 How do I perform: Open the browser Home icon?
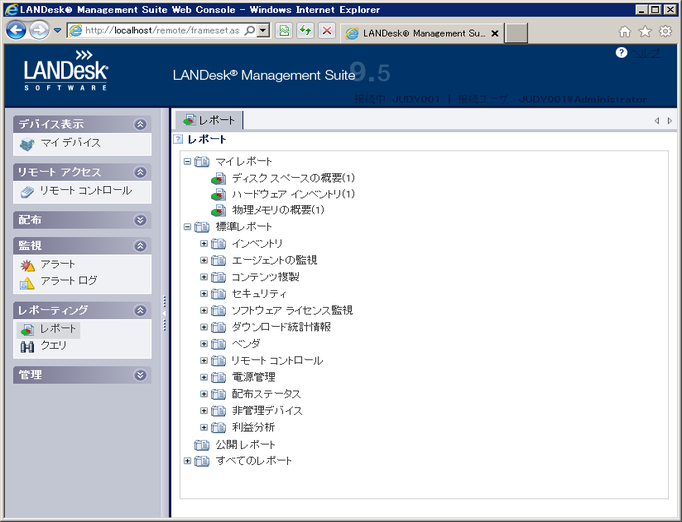[625, 31]
